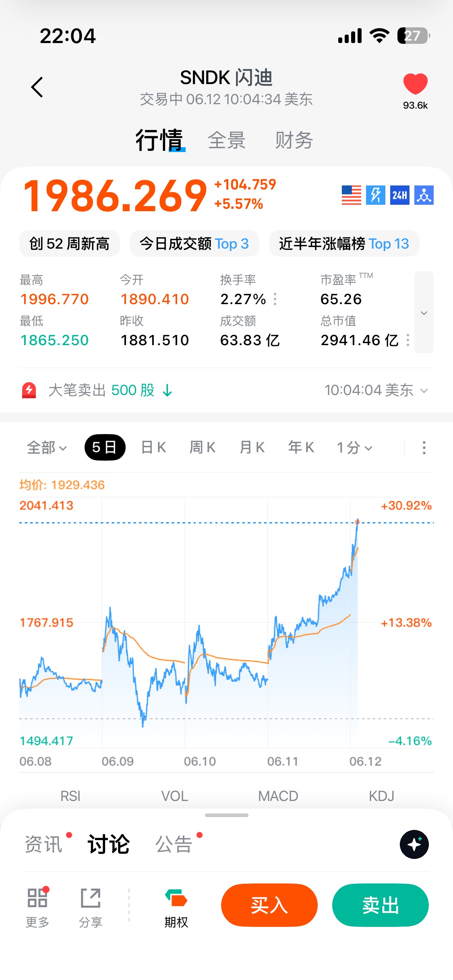Viewport: 453px width, 980px height.
Task: Toggle the MACD indicator
Action: (278, 796)
